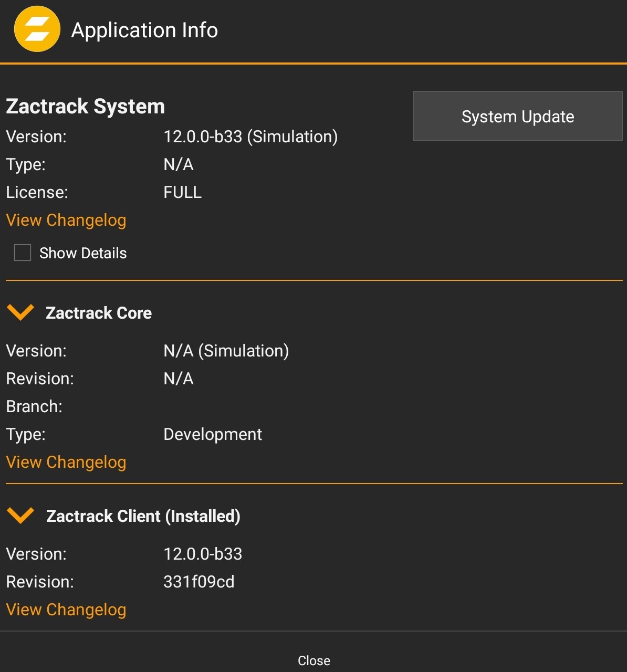Image resolution: width=627 pixels, height=672 pixels.
Task: Click the Core version N/A (Simulation) value
Action: point(226,351)
